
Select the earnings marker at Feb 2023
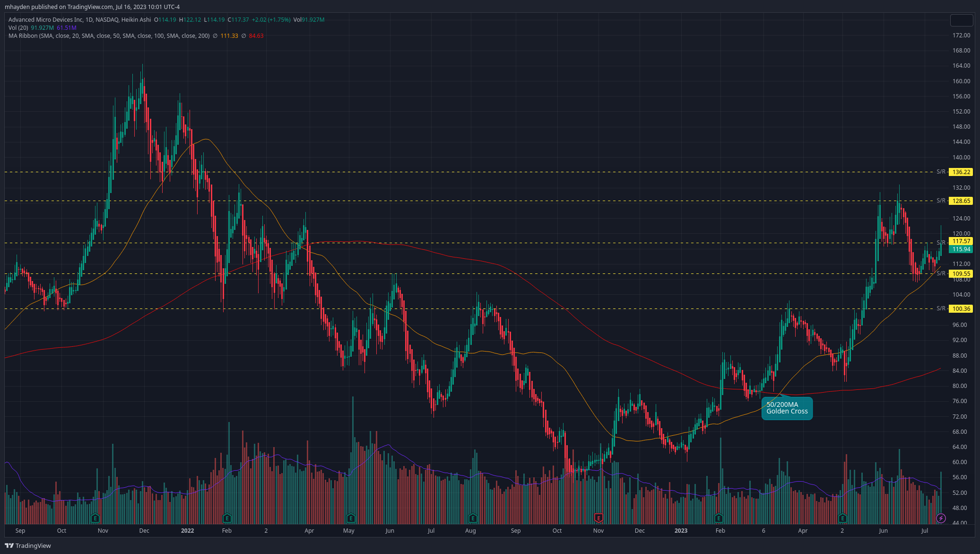pyautogui.click(x=719, y=518)
